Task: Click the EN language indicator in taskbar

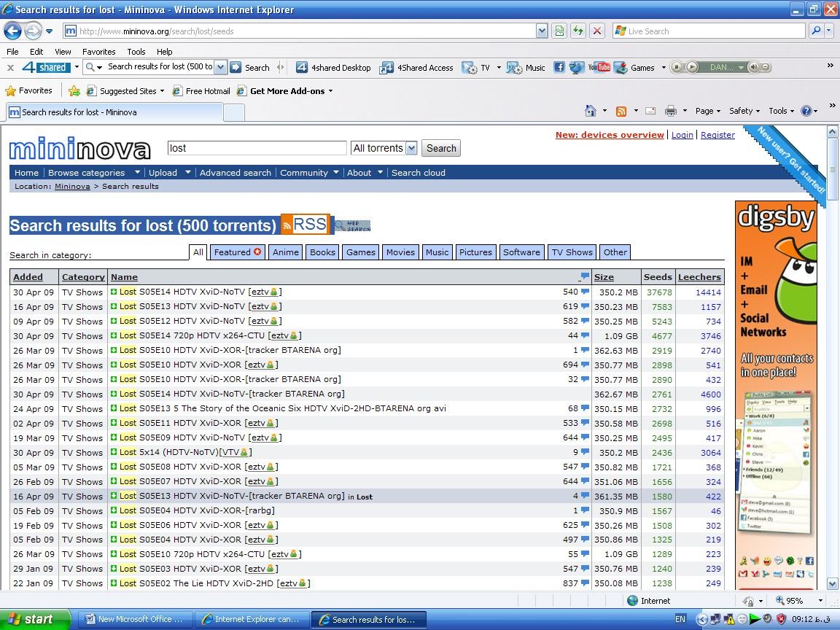Action: [680, 619]
